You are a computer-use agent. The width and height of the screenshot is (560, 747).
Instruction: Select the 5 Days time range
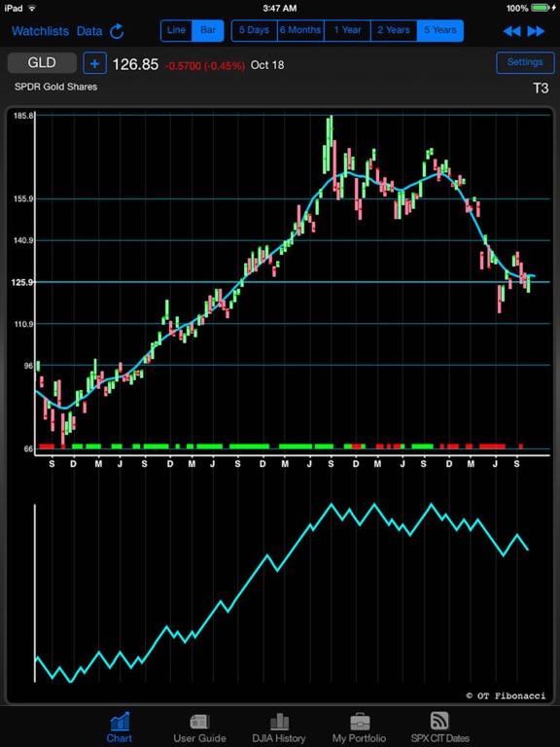[x=255, y=30]
